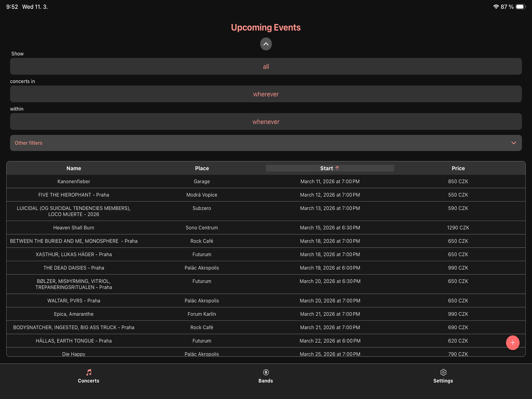Switch to the Bands tab
This screenshot has width=532, height=399.
coord(266,376)
